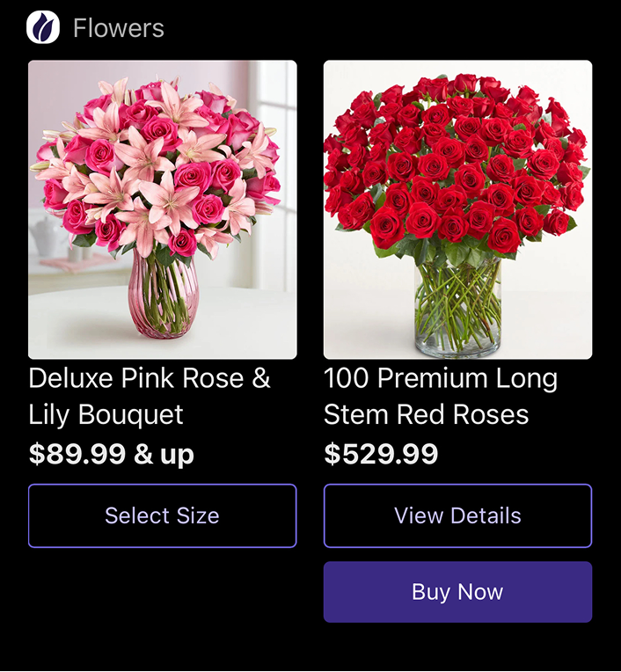The width and height of the screenshot is (621, 672).
Task: Click the clear glass vase holding red roses
Action: click(x=457, y=308)
